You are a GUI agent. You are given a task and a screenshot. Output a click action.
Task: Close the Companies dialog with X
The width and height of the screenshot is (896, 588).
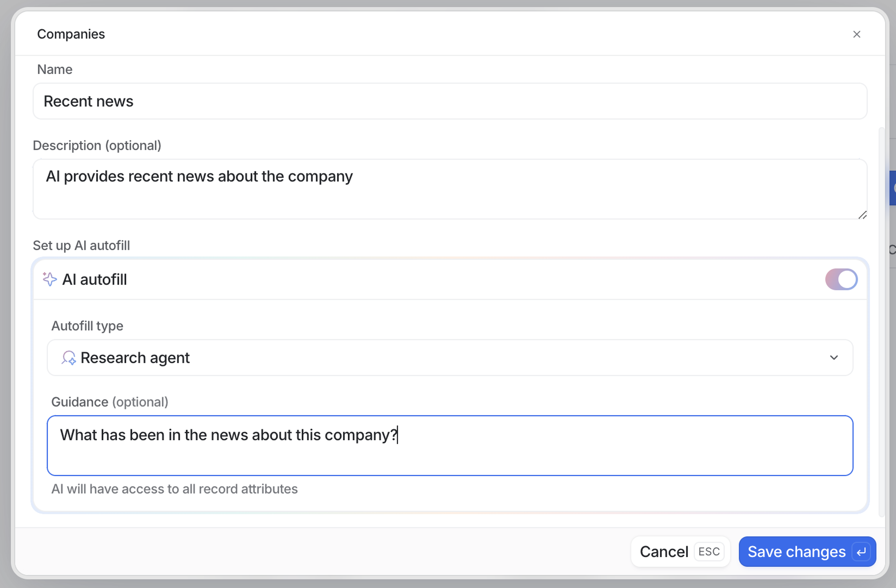coord(857,34)
